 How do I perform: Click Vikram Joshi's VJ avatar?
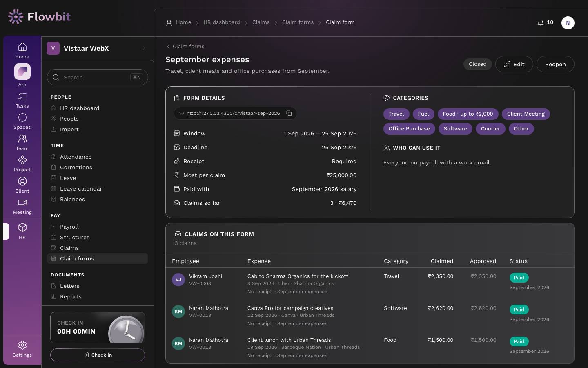pyautogui.click(x=178, y=280)
